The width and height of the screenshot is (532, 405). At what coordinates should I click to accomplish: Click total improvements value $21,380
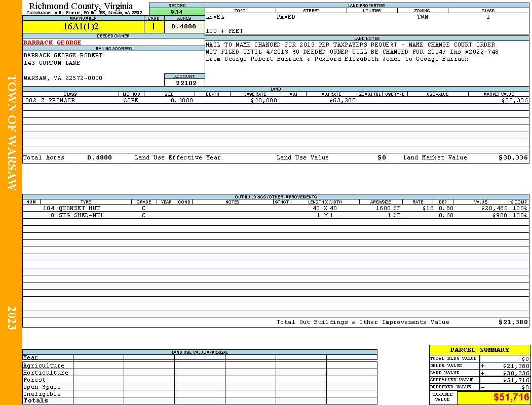coord(513,322)
